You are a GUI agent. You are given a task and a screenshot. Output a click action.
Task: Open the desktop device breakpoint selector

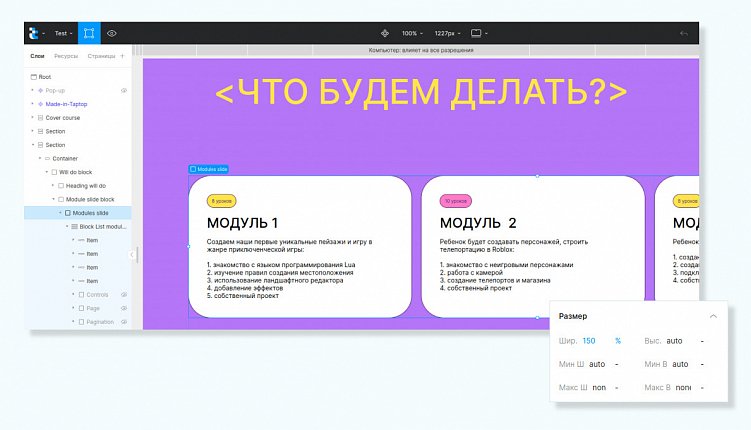479,34
